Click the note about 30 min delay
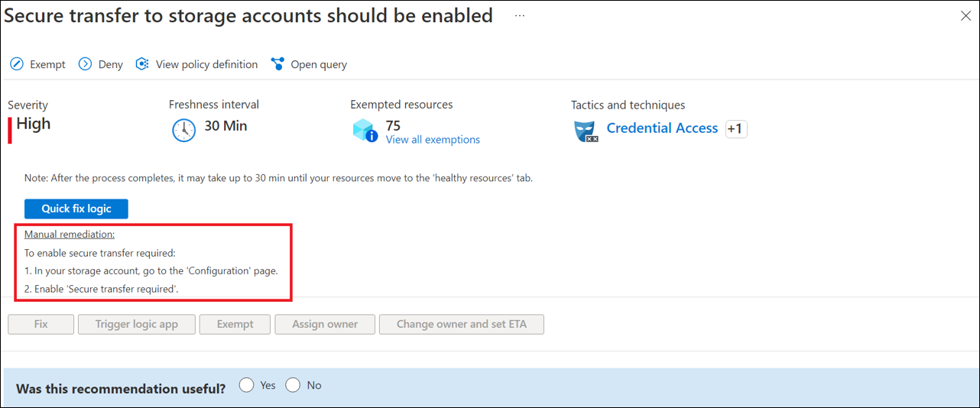This screenshot has width=980, height=408. (278, 178)
